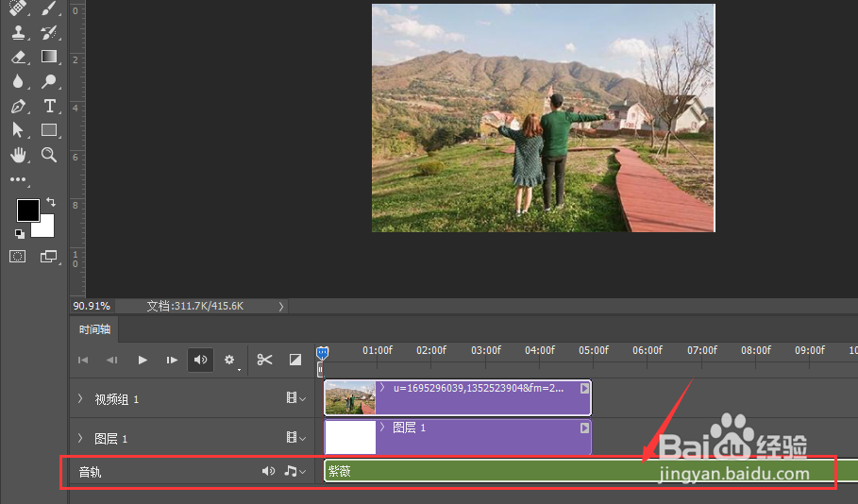Choose a transition for the timeline

pos(294,360)
